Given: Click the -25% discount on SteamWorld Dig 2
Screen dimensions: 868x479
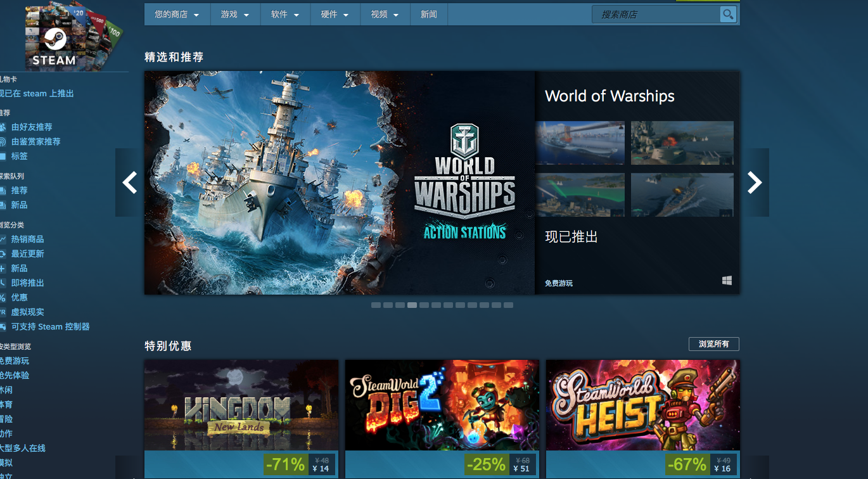Looking at the screenshot, I should click(x=486, y=464).
